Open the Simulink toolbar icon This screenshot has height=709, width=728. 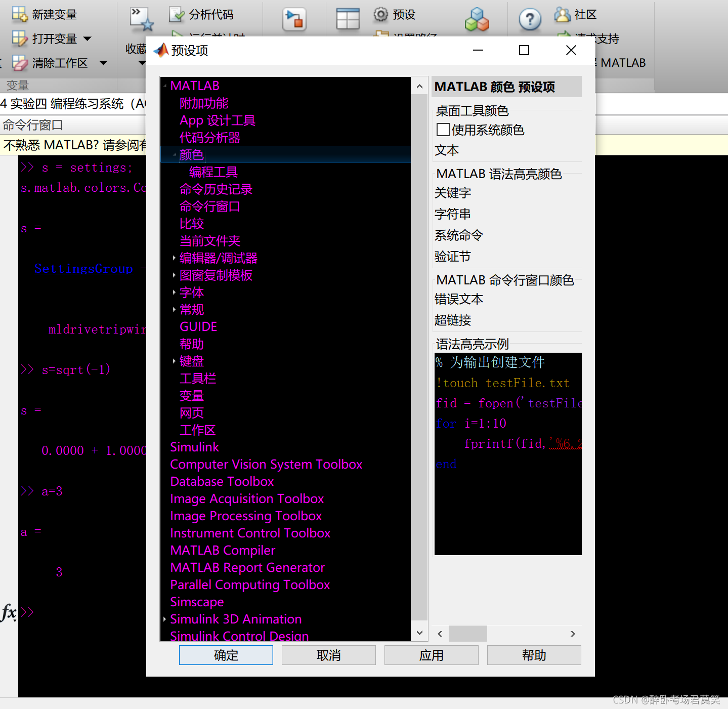click(x=294, y=19)
